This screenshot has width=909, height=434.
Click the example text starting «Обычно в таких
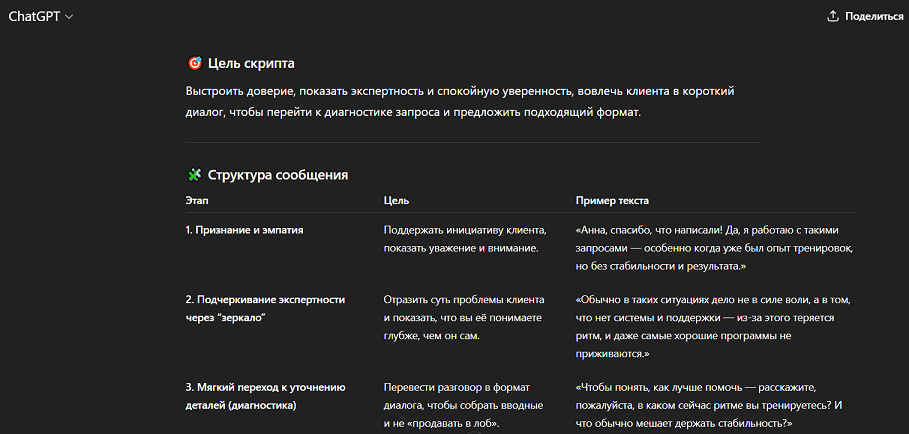tap(712, 326)
